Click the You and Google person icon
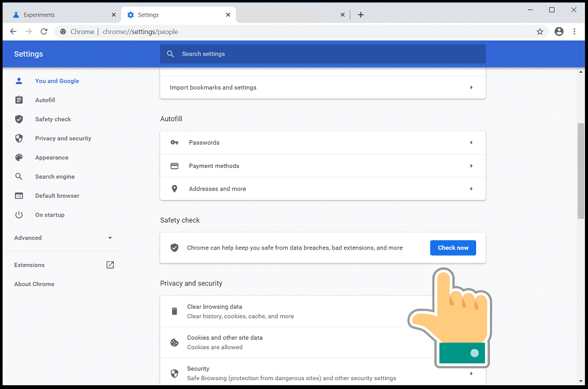 click(x=19, y=81)
